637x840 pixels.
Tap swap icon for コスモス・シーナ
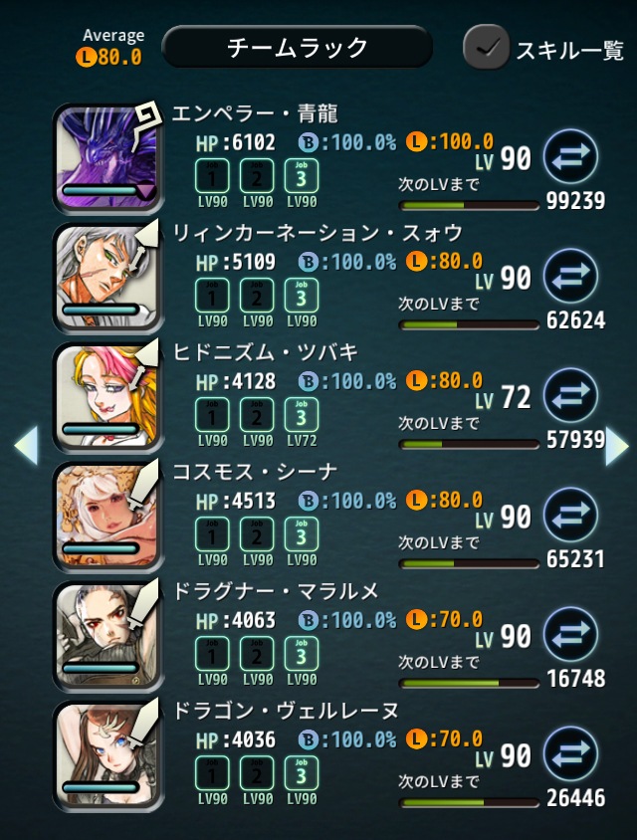pos(571,515)
